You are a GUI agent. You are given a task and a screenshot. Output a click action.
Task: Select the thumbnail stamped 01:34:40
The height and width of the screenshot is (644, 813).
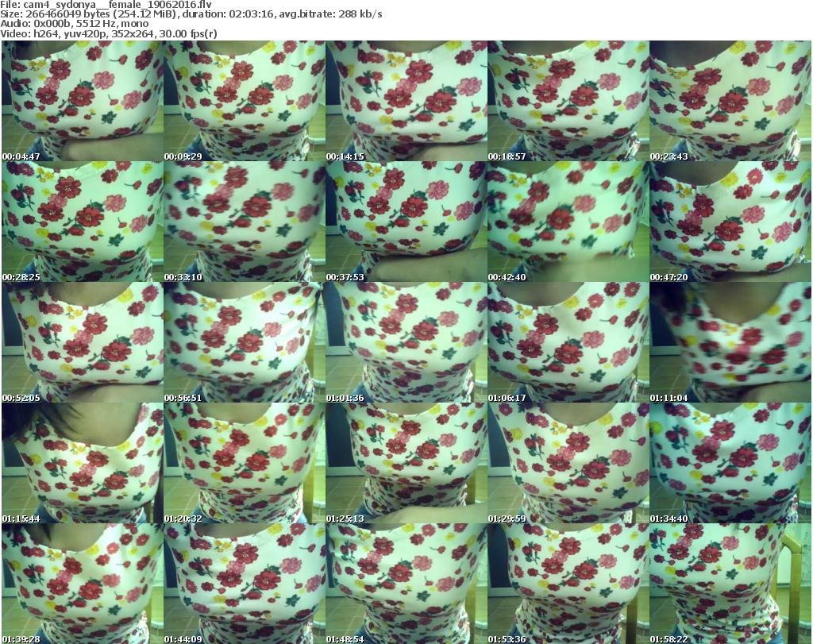pyautogui.click(x=730, y=463)
